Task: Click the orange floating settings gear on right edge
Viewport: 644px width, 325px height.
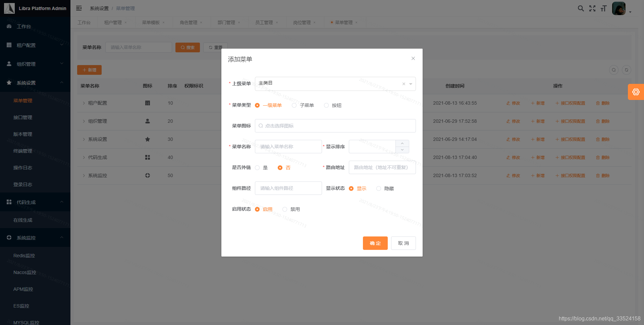Action: [x=636, y=92]
